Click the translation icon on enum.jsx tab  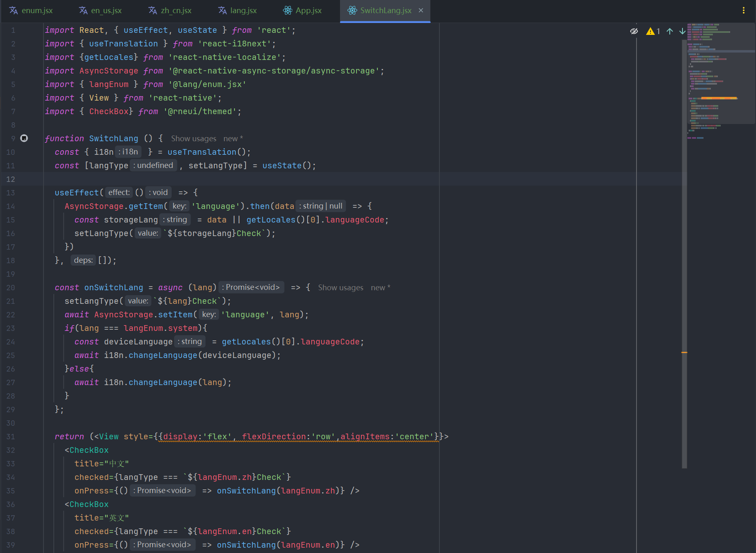pyautogui.click(x=14, y=11)
